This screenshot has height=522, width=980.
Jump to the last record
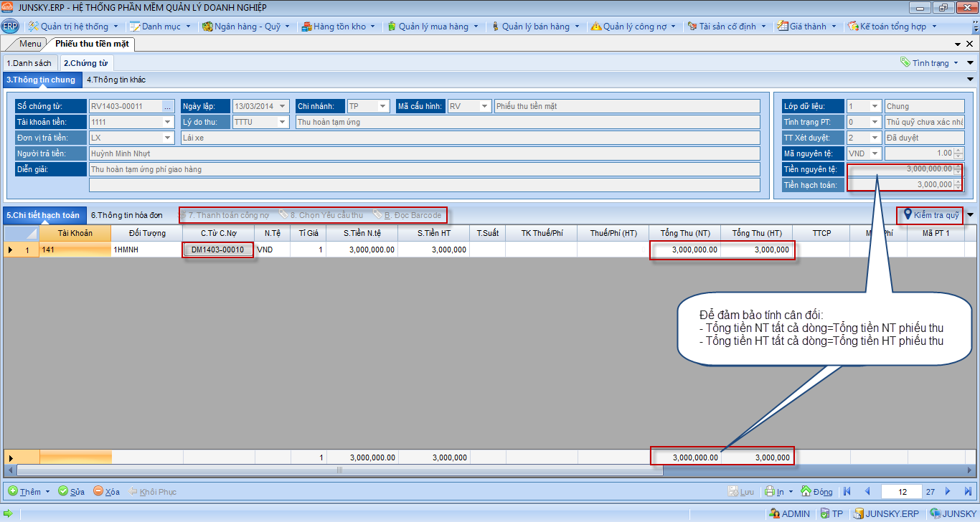tap(966, 492)
